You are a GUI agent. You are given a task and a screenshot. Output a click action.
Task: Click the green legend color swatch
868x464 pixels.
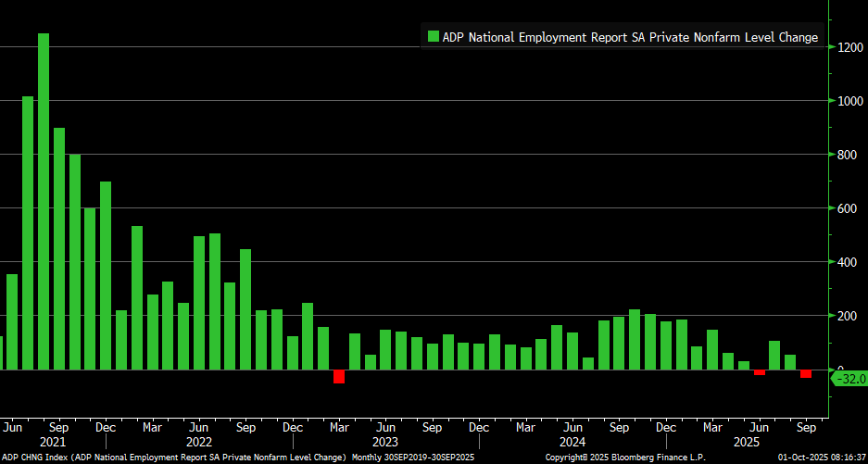(433, 37)
